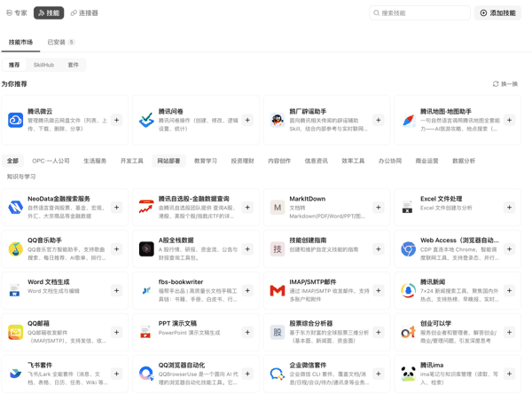The width and height of the screenshot is (532, 394).
Task: Filter by 投资理财 category
Action: coord(243,161)
